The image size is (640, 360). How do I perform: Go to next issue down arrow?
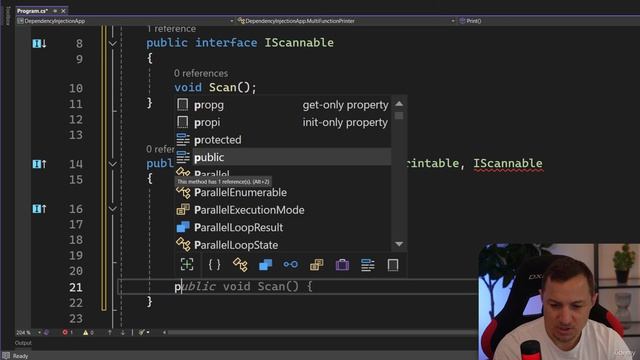pos(123,333)
